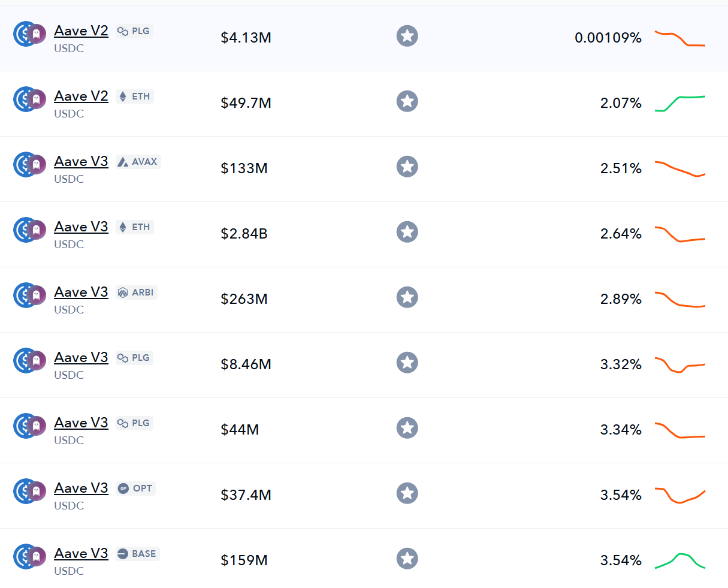The height and width of the screenshot is (588, 728).
Task: Favorite the $2.84B Aave V3 pool
Action: 407,232
